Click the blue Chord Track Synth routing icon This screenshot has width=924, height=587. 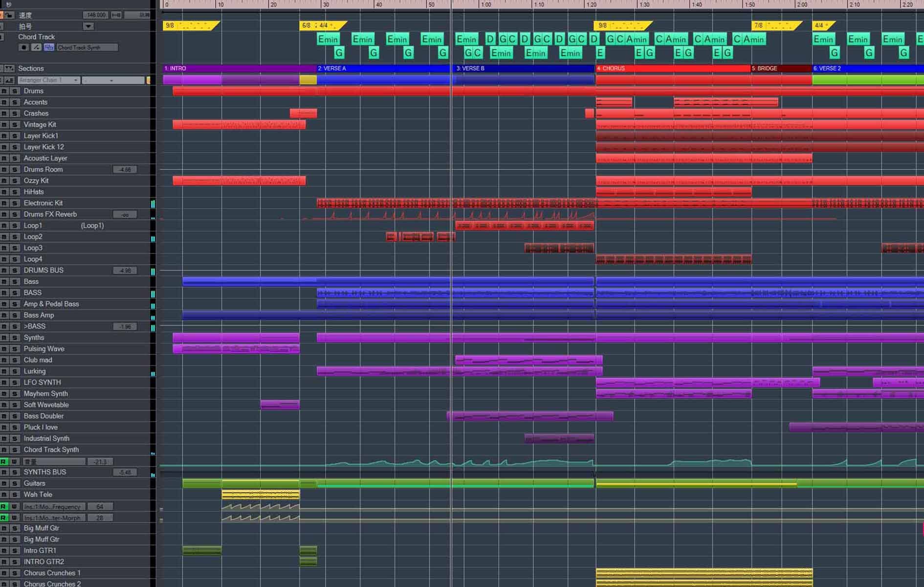tap(49, 47)
